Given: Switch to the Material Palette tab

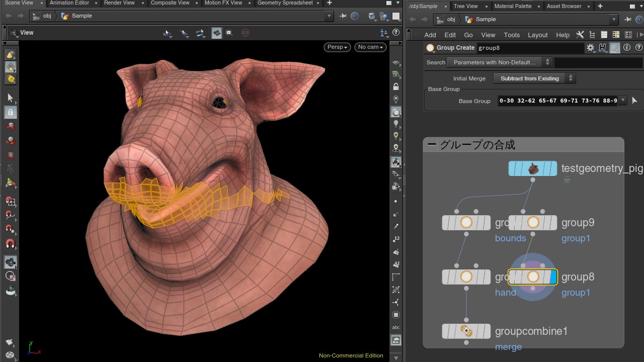Looking at the screenshot, I should pos(514,6).
